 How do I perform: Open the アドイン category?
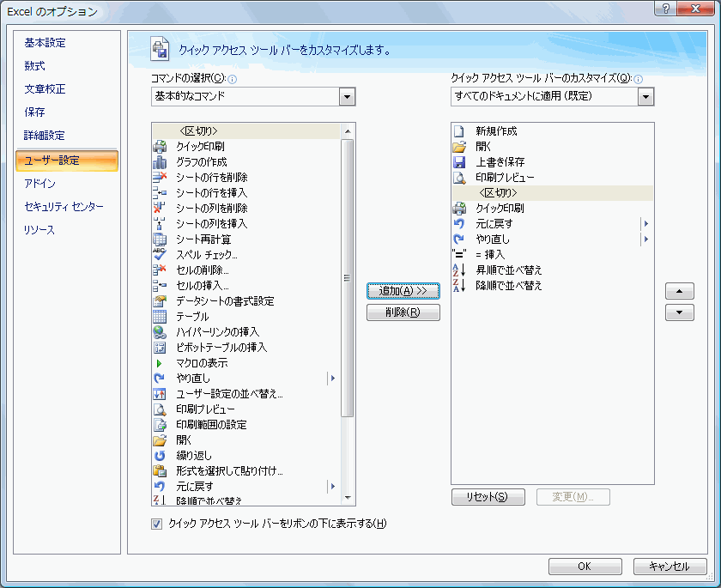pos(40,184)
